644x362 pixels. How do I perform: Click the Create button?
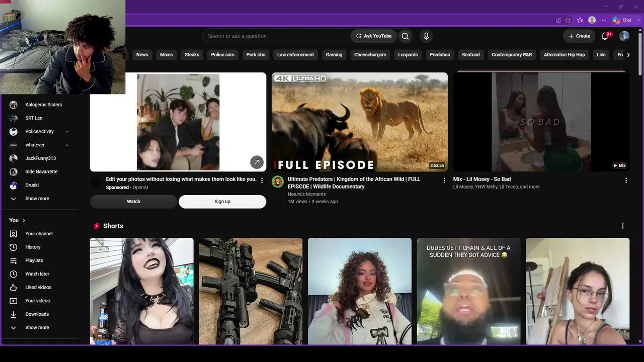pos(579,36)
